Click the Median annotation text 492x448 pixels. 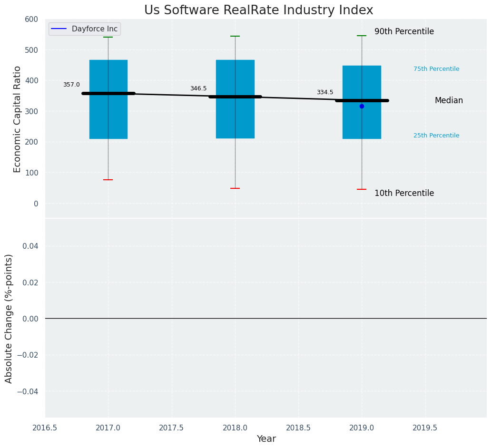click(449, 100)
